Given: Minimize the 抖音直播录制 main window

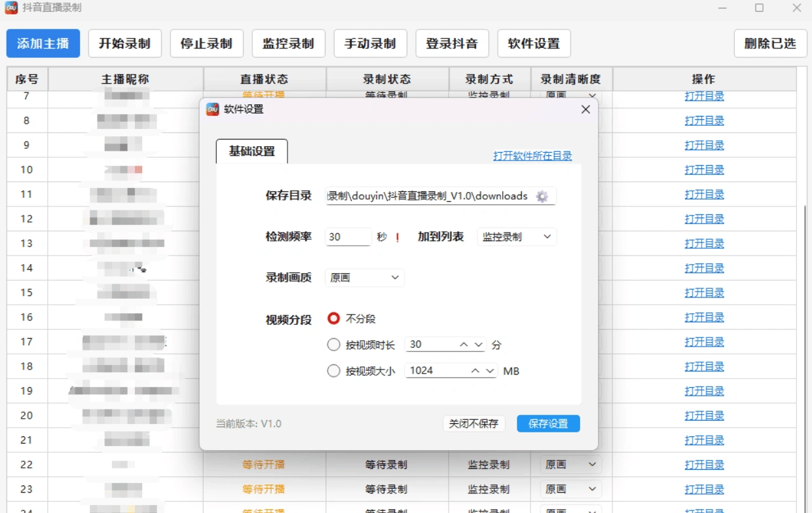Looking at the screenshot, I should [x=722, y=8].
